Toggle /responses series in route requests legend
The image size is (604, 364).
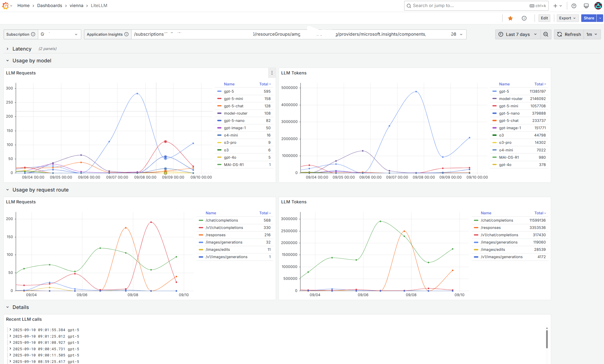click(215, 235)
